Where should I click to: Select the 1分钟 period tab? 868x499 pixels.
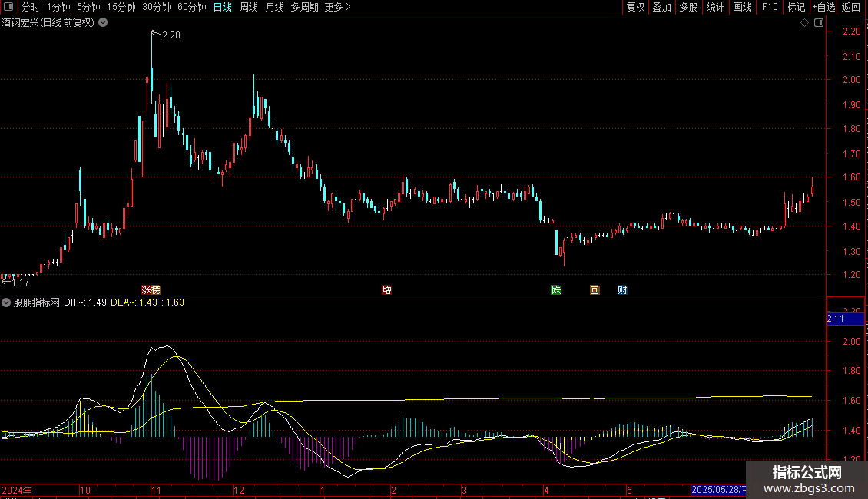coord(58,7)
